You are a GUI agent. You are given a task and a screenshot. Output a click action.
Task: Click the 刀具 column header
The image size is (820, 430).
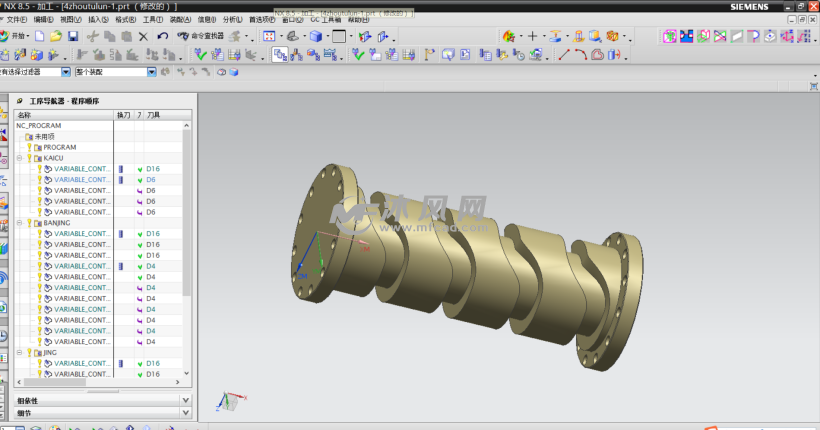[154, 115]
